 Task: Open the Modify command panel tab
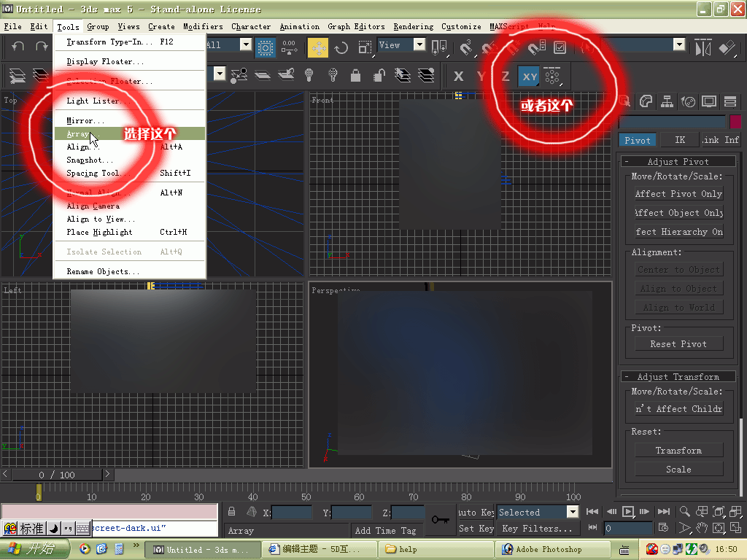(x=646, y=101)
